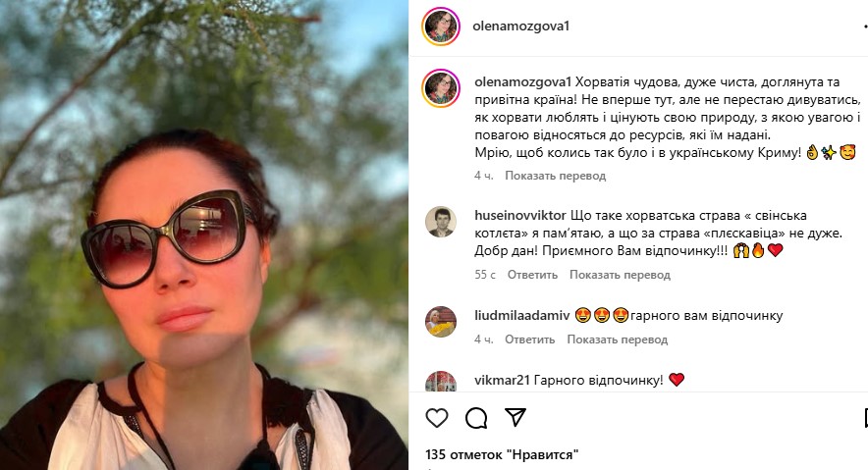The height and width of the screenshot is (470, 868).
Task: Show translation of the post caption
Action: point(555,176)
